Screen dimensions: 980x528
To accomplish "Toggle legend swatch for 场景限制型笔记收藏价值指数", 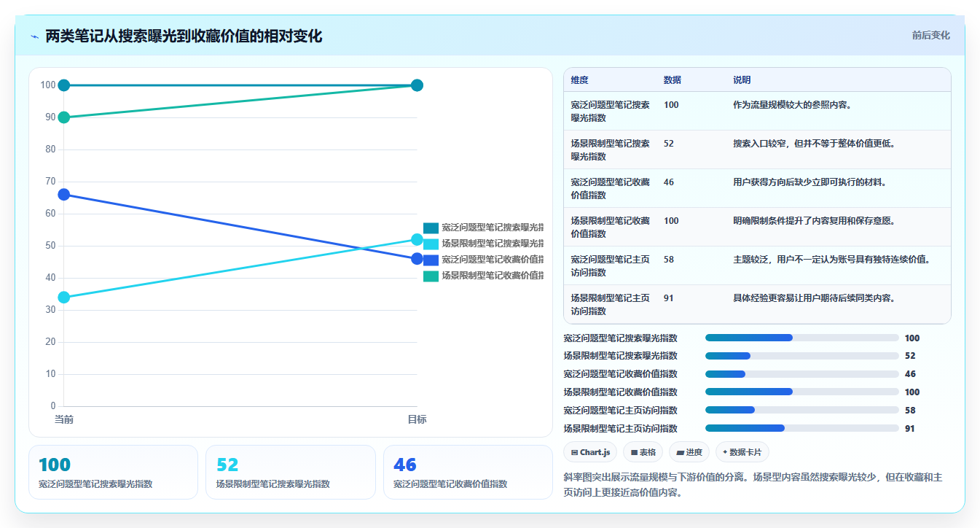I will tap(431, 276).
